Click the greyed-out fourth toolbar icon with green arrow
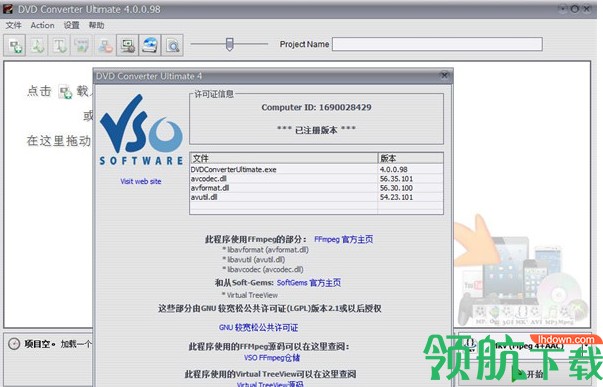This screenshot has width=603, height=387. [x=82, y=45]
